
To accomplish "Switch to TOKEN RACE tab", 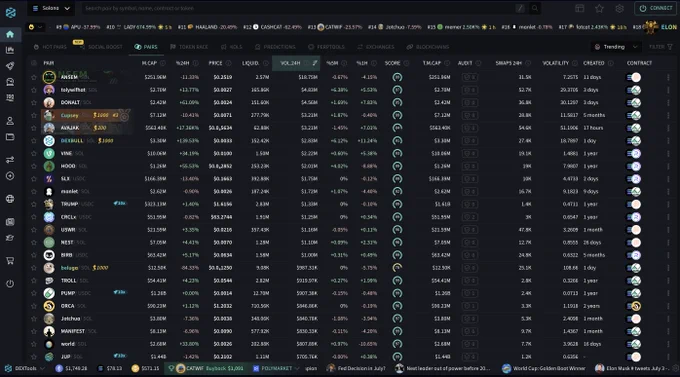I will pyautogui.click(x=189, y=47).
